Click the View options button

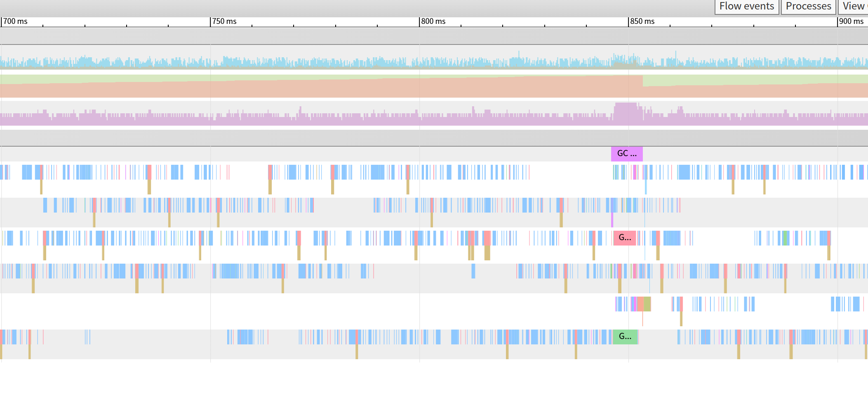coord(854,7)
